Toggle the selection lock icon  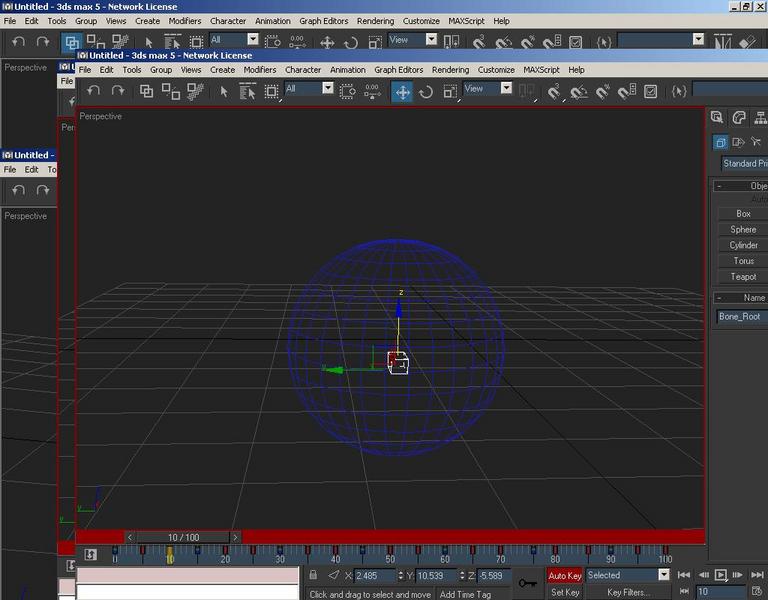point(313,575)
